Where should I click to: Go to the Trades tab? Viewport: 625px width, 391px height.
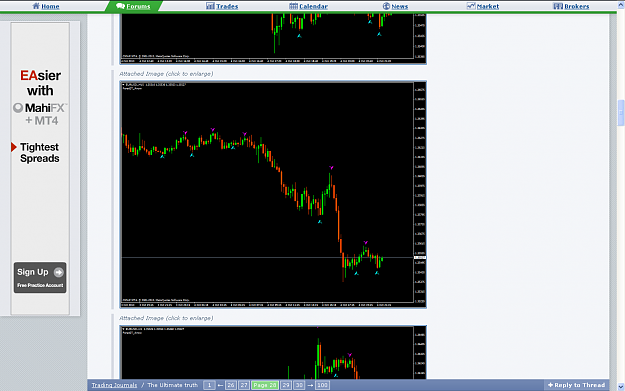[x=222, y=6]
